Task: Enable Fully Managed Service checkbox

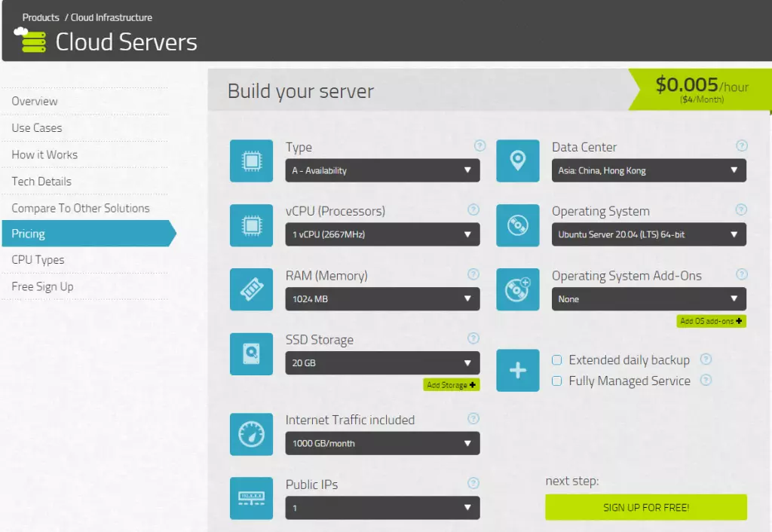Action: click(x=557, y=381)
